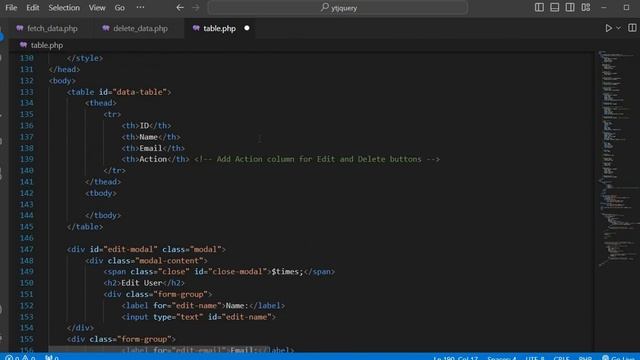The height and width of the screenshot is (360, 640).
Task: Click the input id="edit-name" line
Action: pos(198,317)
